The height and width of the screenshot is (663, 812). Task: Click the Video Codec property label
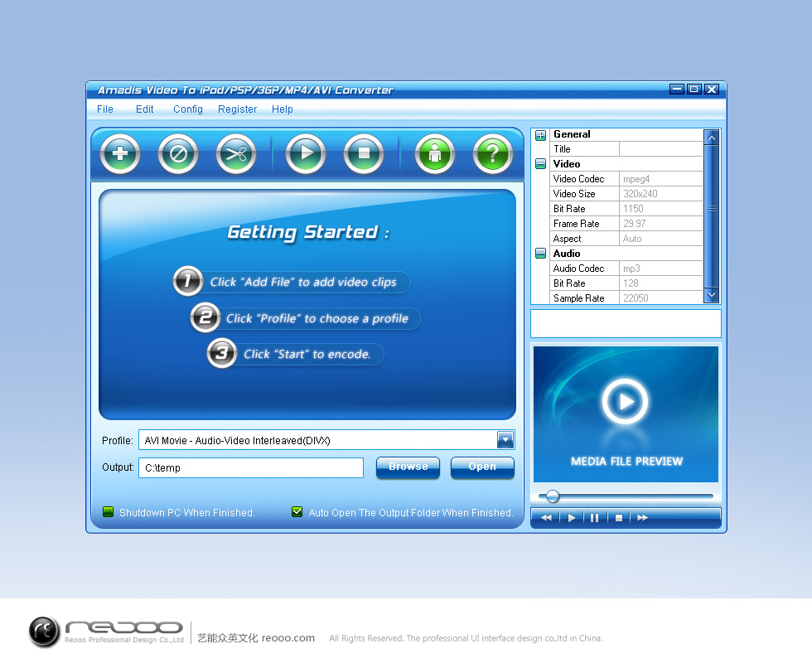tap(578, 179)
